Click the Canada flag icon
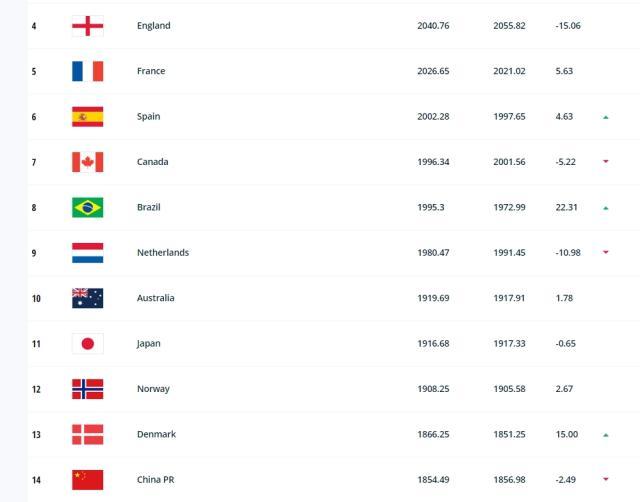 pos(87,162)
